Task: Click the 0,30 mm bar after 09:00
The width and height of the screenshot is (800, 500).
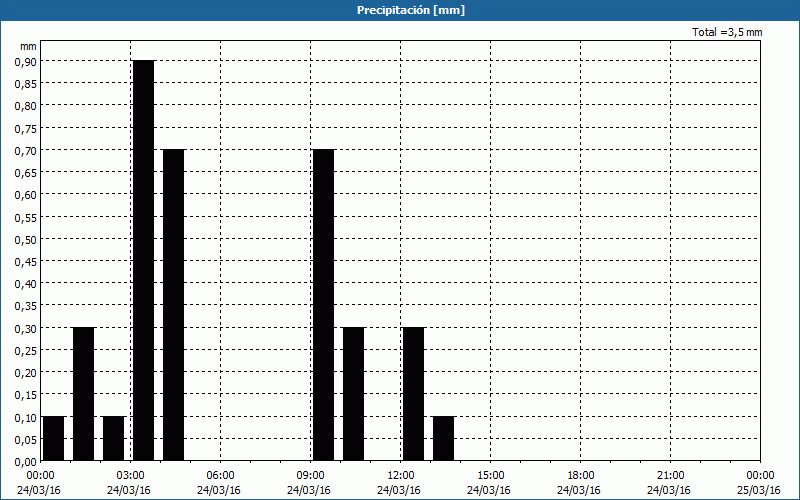Action: click(354, 394)
